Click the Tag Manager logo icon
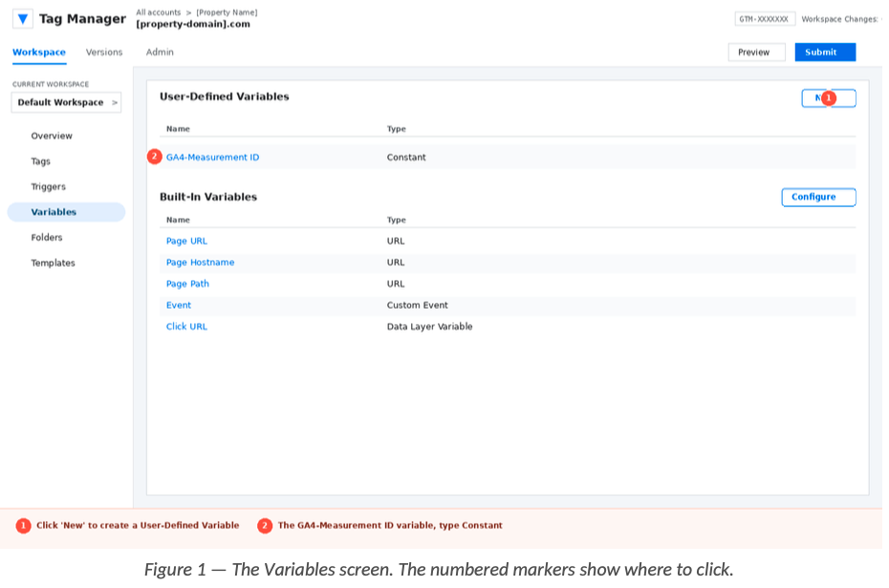Viewport: 889px width, 588px height. tap(23, 19)
